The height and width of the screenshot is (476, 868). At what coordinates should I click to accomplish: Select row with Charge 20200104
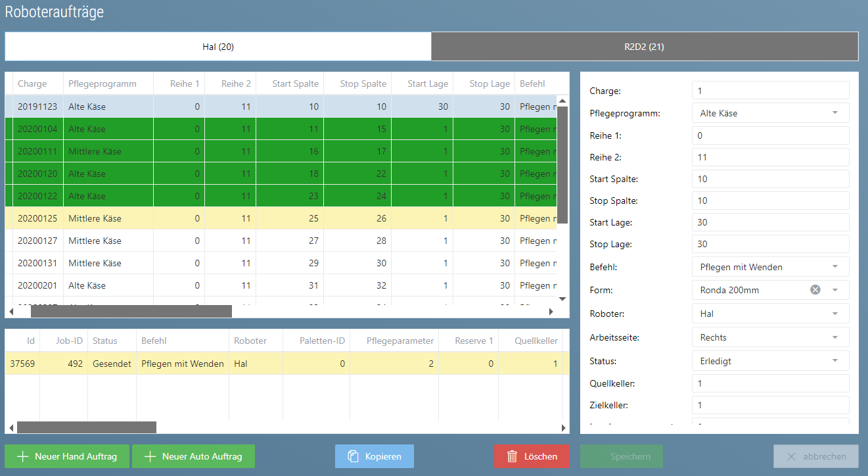tap(281, 129)
